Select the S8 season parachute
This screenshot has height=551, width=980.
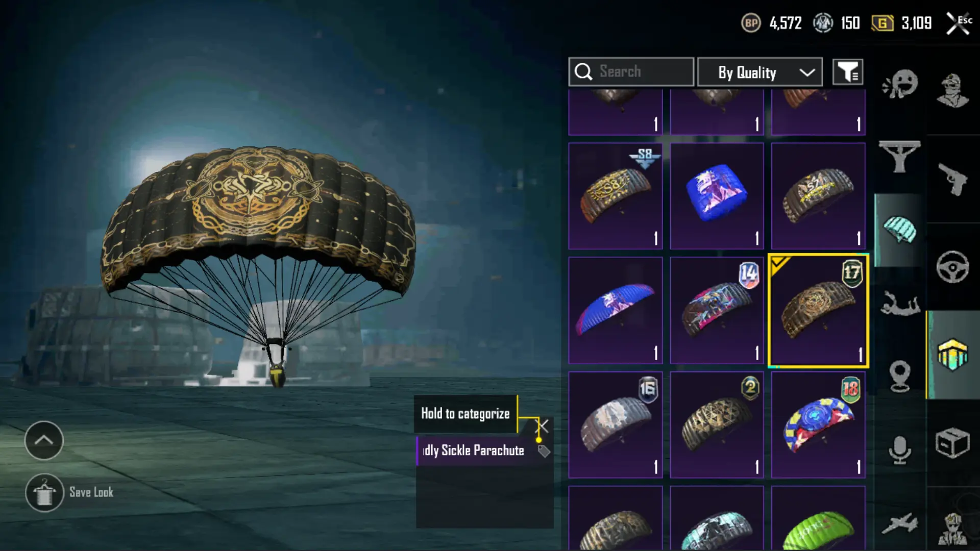pos(616,196)
